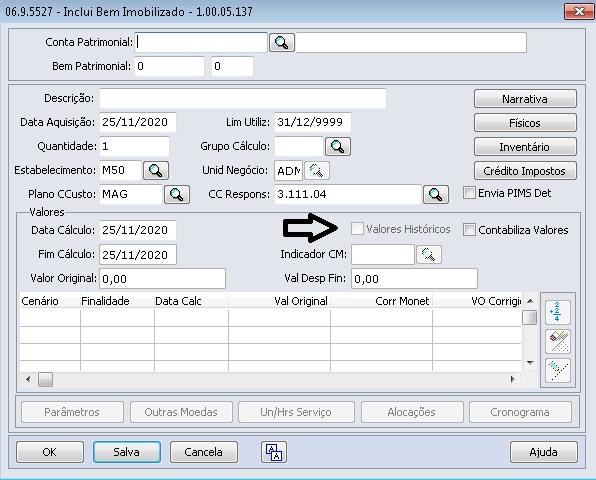Screen dimensions: 596x480
Task: Click the Narrativa button
Action: (x=525, y=99)
